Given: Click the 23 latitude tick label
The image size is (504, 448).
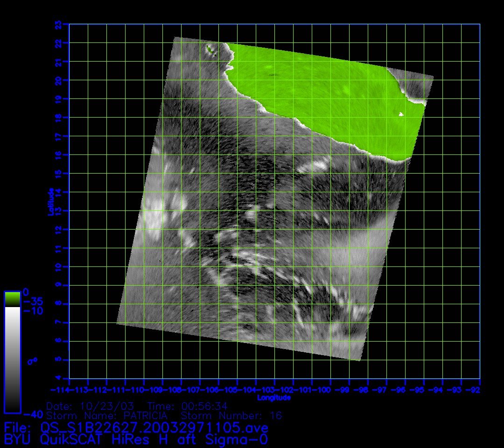Looking at the screenshot, I should point(58,24).
